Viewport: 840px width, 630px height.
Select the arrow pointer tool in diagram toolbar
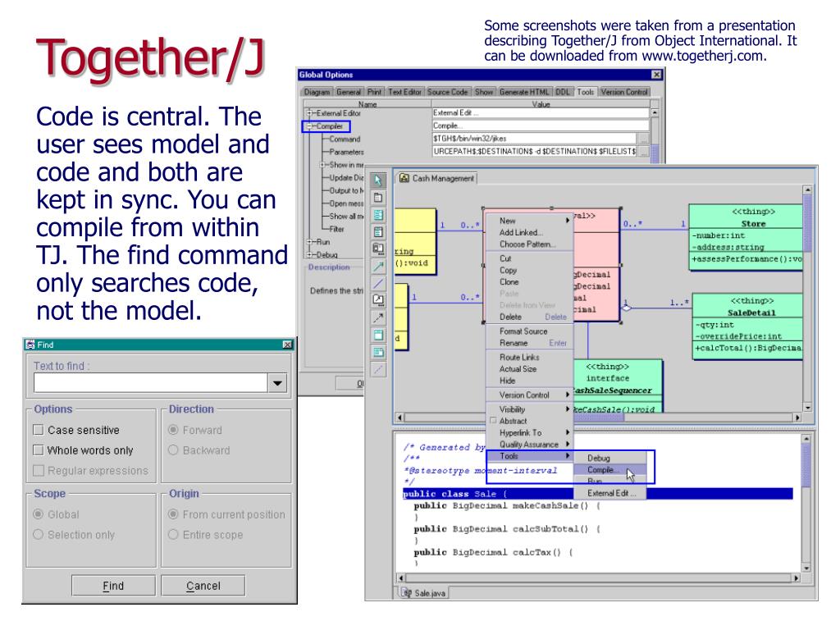(378, 180)
